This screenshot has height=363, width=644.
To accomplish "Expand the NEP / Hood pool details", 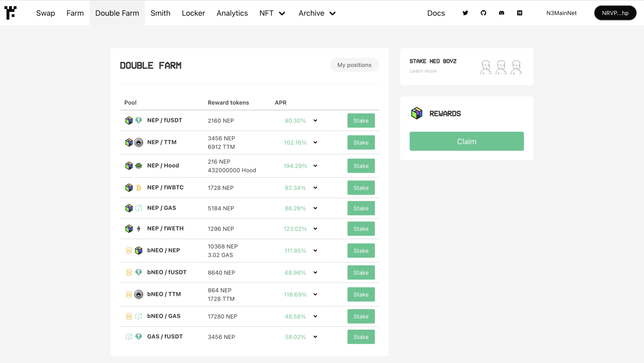I will (x=315, y=166).
